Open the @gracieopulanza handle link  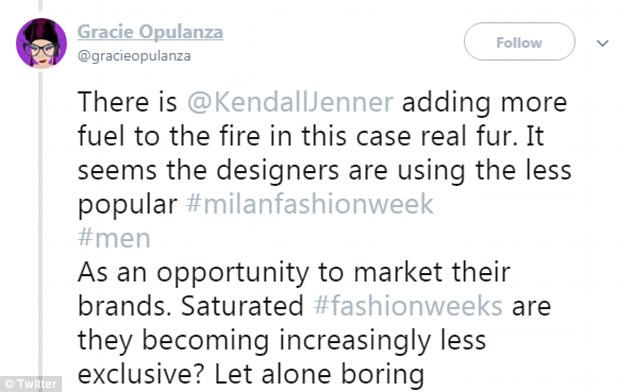pyautogui.click(x=134, y=56)
